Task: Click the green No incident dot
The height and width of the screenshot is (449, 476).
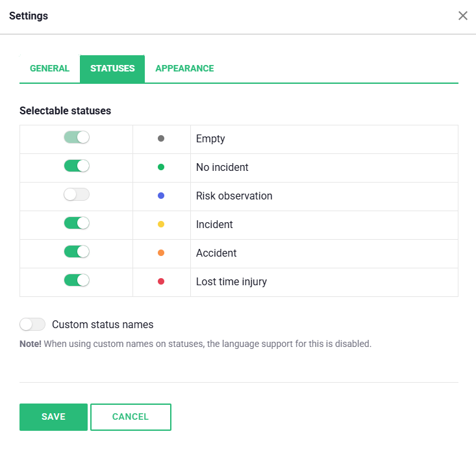Action: pyautogui.click(x=161, y=167)
